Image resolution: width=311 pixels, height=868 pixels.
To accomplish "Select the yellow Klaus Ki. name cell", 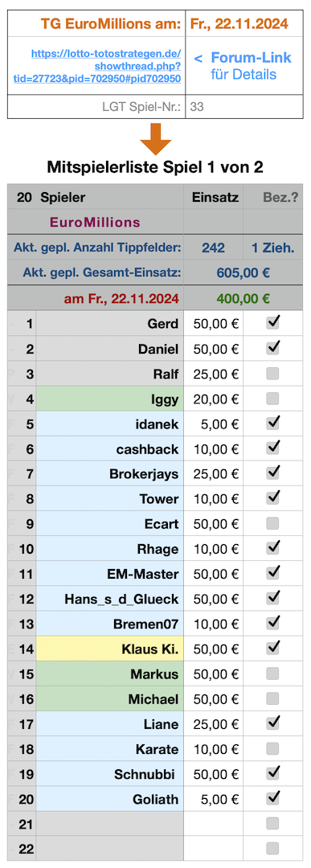I will [x=109, y=649].
